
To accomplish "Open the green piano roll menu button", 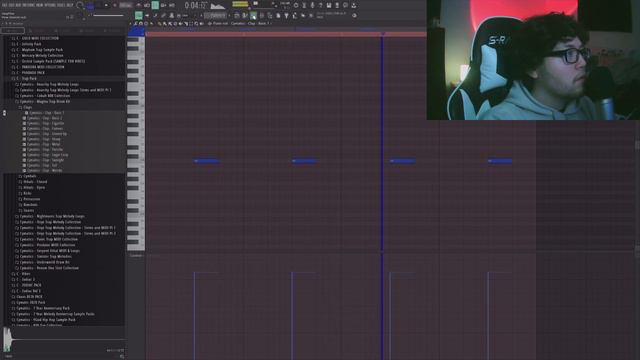I will 139,16.
